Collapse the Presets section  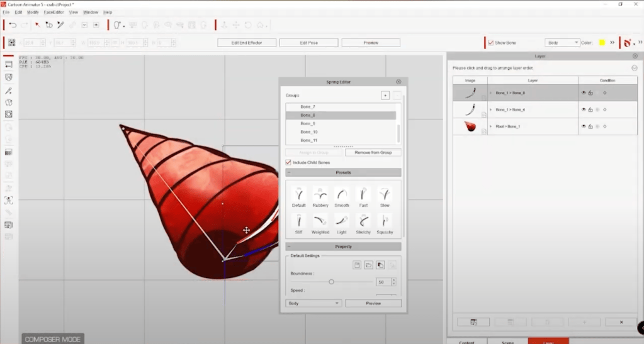(x=289, y=172)
